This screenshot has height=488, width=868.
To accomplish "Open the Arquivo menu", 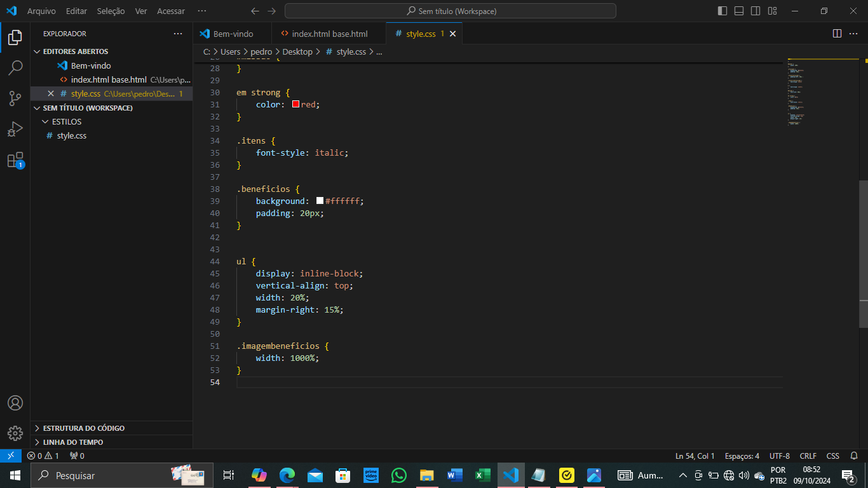I will point(41,11).
